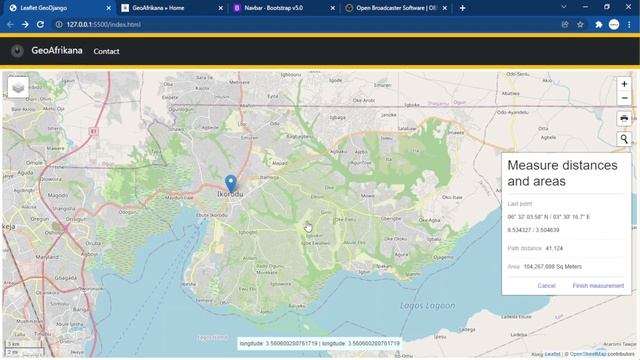The width and height of the screenshot is (640, 360).
Task: Close the GeoAfrikana Home tab
Action: coord(220,8)
